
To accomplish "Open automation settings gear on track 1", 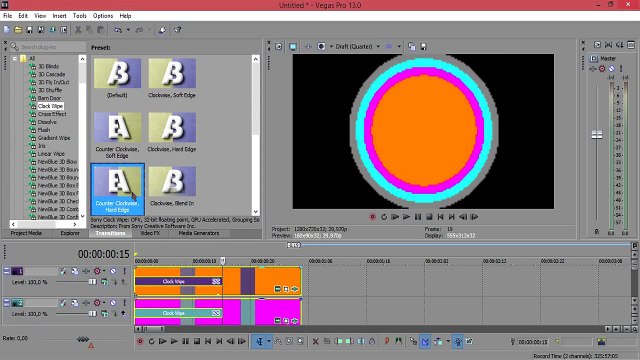I will pyautogui.click(x=97, y=271).
